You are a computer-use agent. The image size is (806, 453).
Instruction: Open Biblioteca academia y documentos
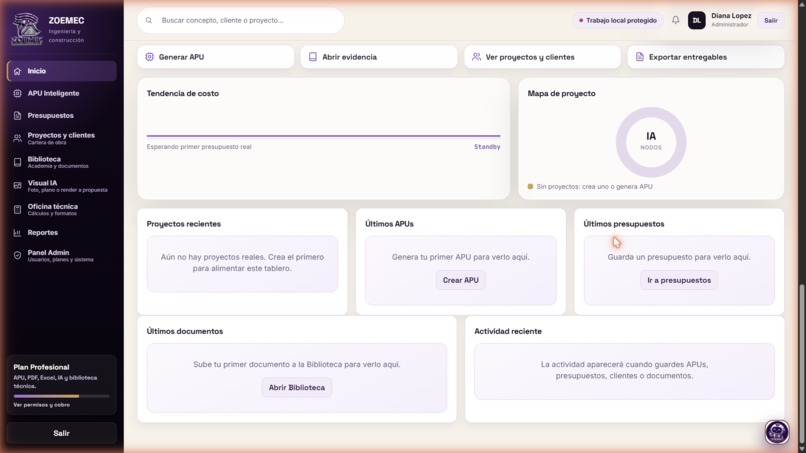click(x=62, y=162)
